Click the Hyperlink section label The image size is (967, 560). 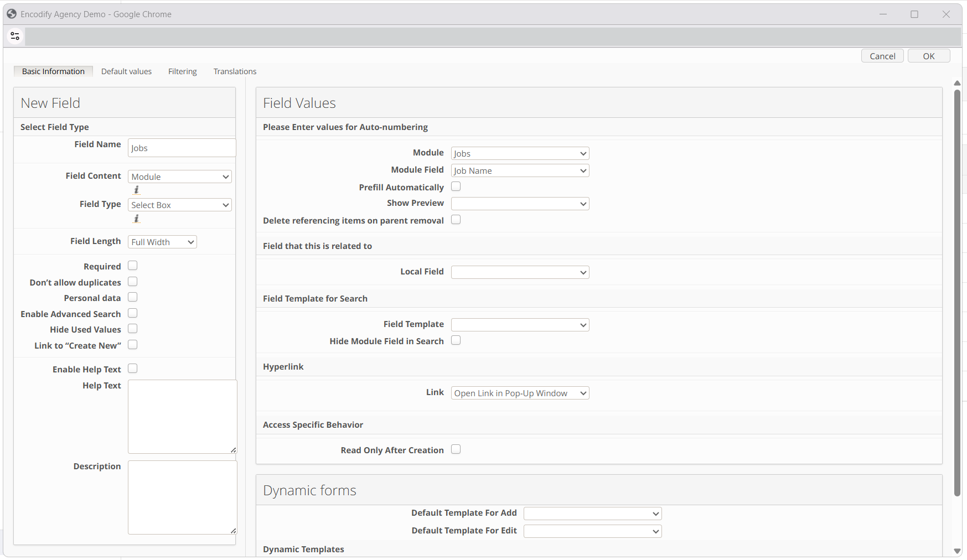pyautogui.click(x=283, y=366)
